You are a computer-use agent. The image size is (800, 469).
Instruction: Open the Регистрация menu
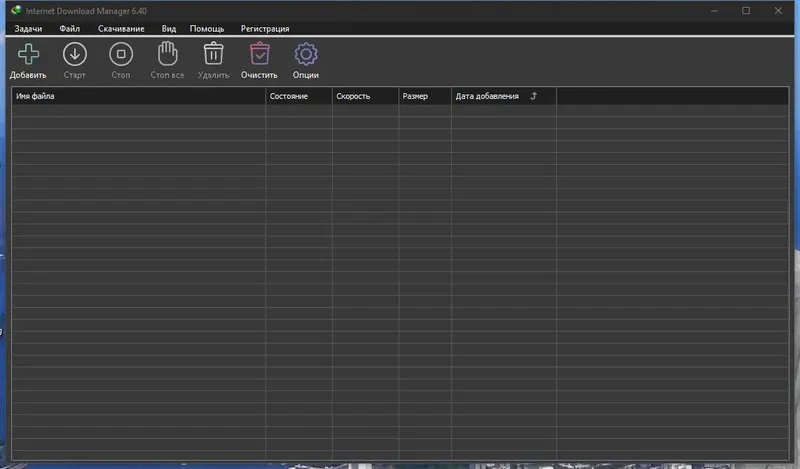[265, 29]
